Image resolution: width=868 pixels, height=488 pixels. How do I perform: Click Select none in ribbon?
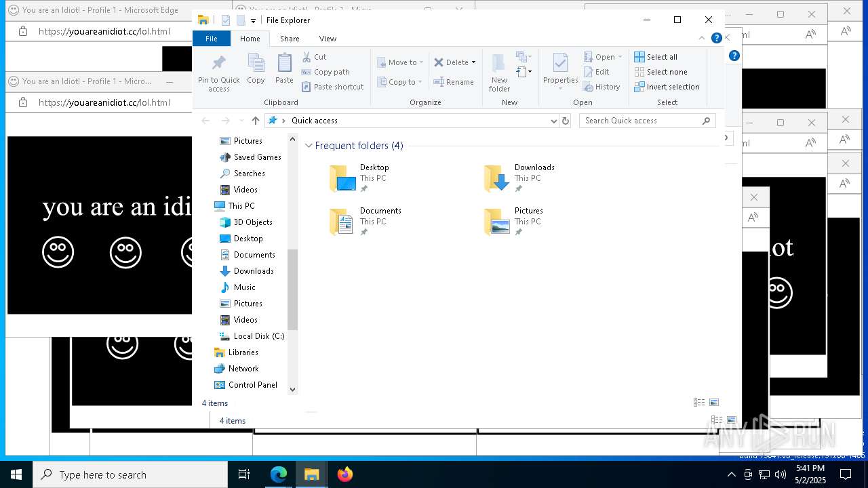[x=660, y=72]
